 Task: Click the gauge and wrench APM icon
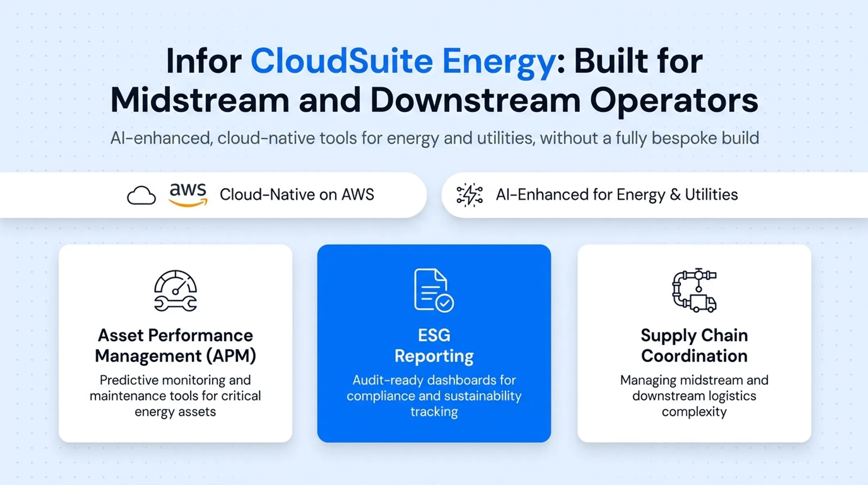(x=175, y=291)
